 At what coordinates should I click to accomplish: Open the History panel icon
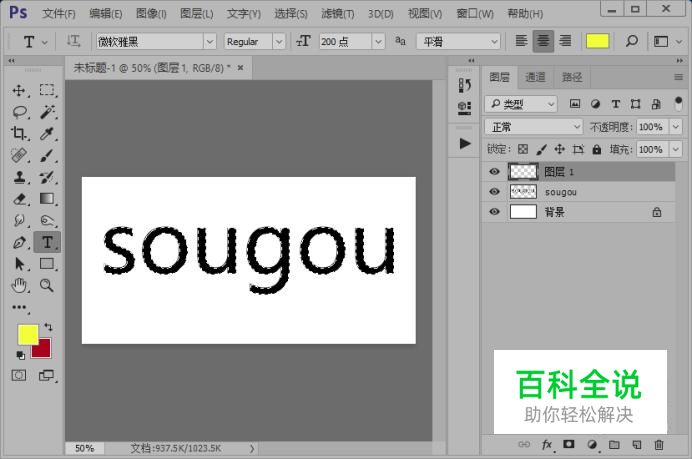pos(464,85)
